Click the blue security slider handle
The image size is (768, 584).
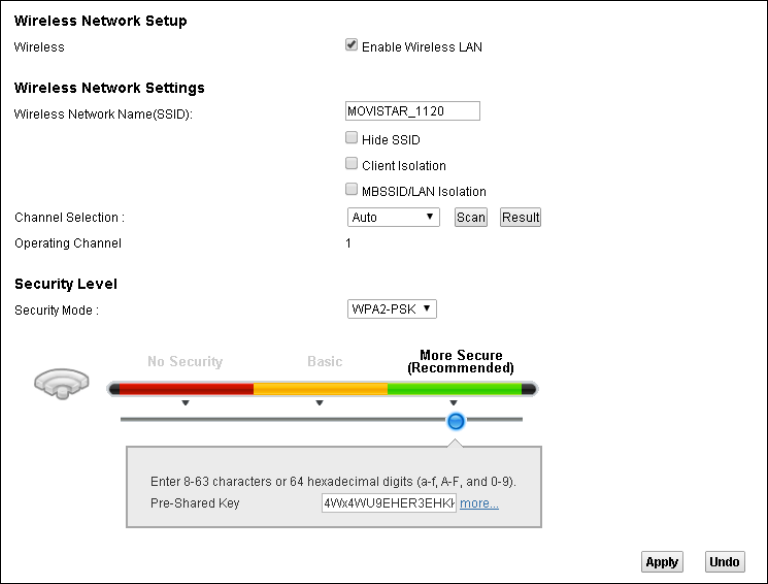click(x=456, y=421)
